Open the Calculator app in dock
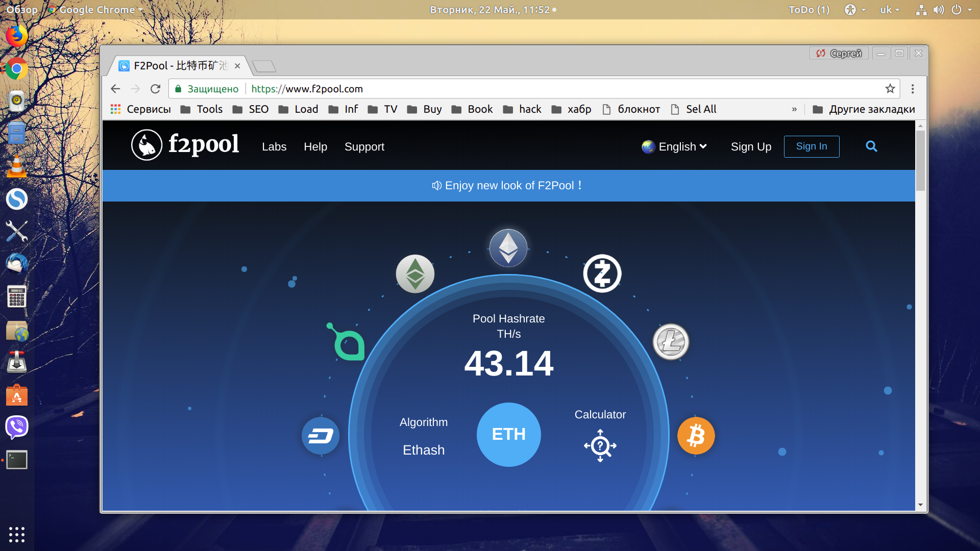Image resolution: width=980 pixels, height=551 pixels. (x=17, y=296)
